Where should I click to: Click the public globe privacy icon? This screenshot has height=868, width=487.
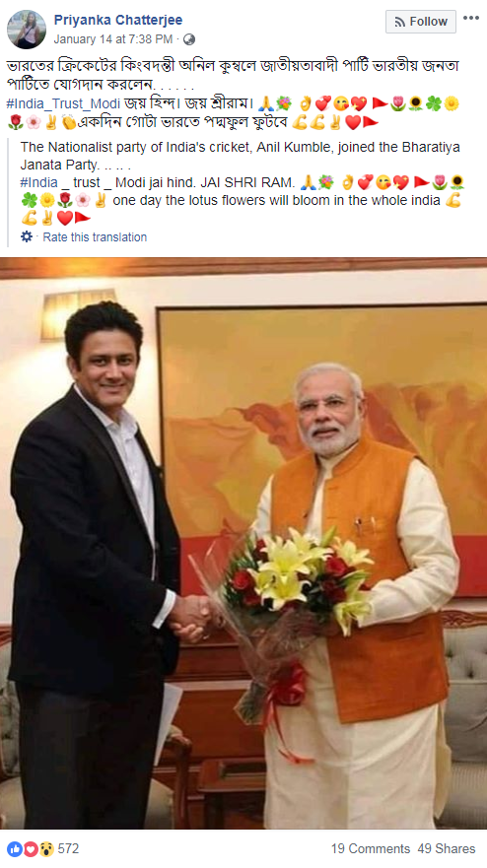pyautogui.click(x=189, y=39)
